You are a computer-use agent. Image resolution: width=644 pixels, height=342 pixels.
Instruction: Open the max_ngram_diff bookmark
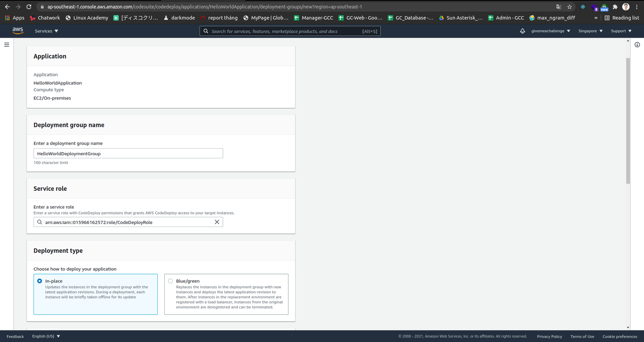tap(552, 18)
